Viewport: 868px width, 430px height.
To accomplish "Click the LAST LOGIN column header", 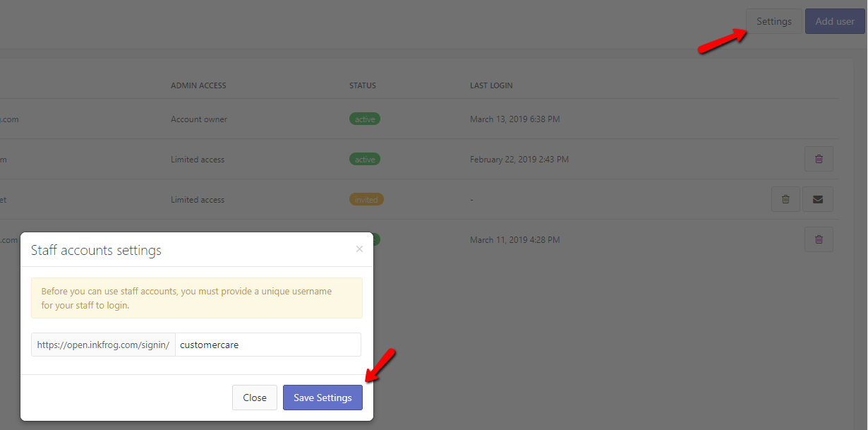I will tap(491, 85).
